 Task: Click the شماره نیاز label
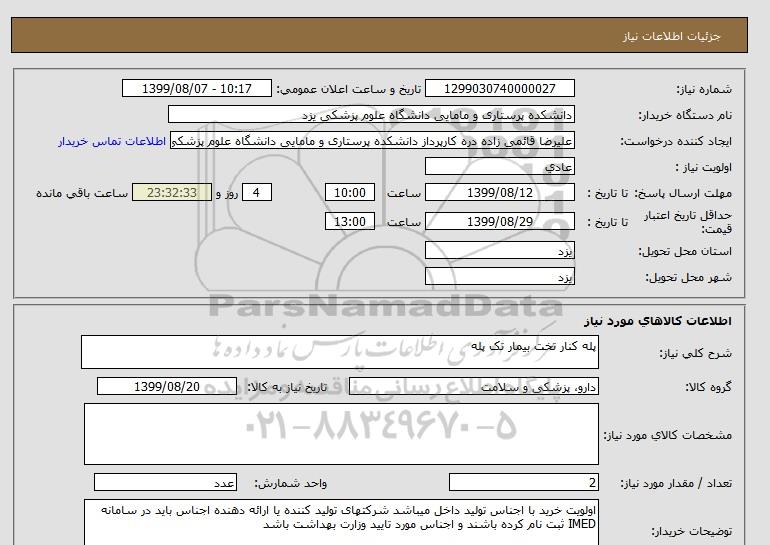click(704, 89)
